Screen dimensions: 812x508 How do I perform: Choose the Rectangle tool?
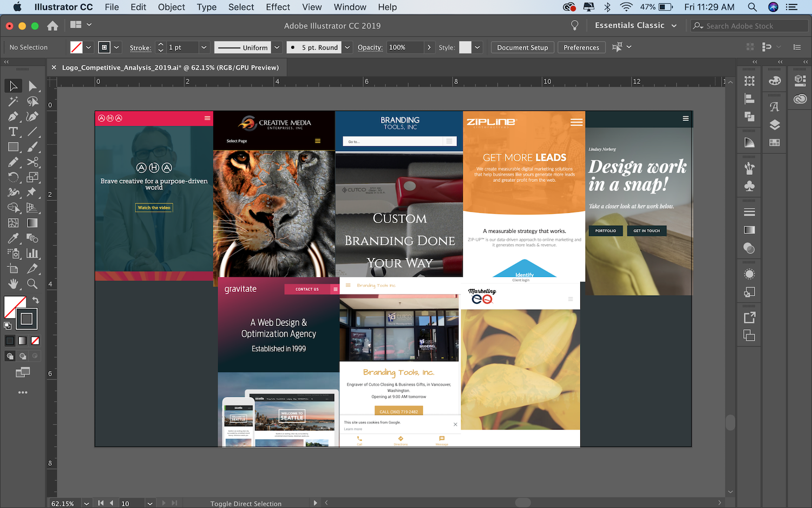point(13,147)
